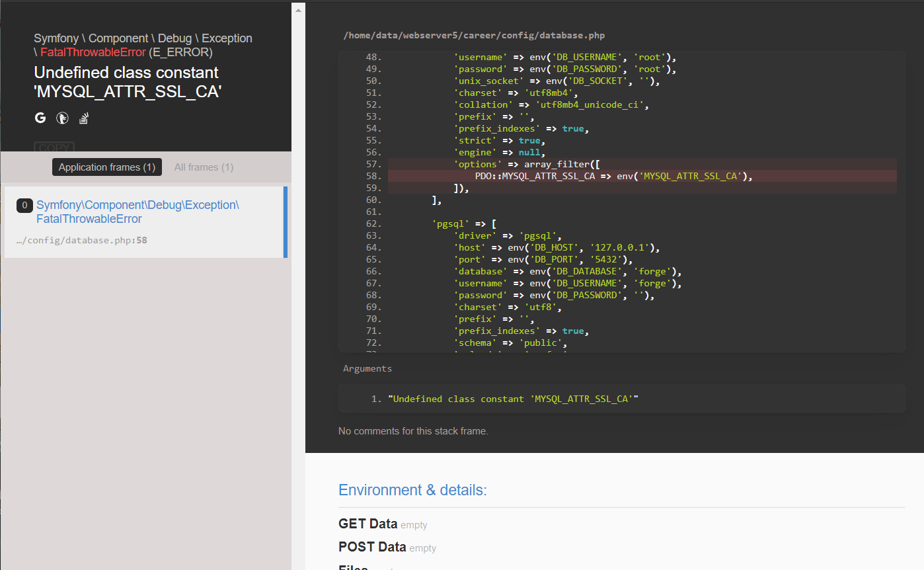Click the config/database.php:58 frame path
924x570 pixels.
pyautogui.click(x=81, y=240)
